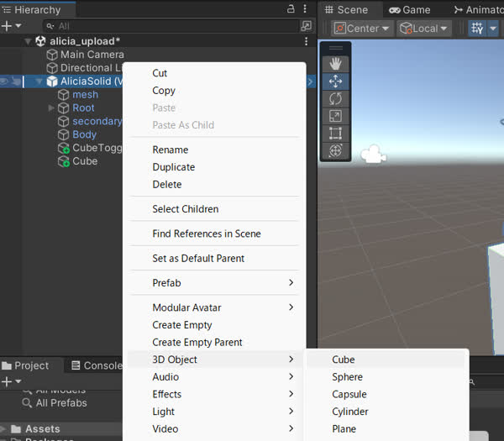Screen dimensions: 504x441
Task: Pick the Rect transform tool
Action: 335,134
